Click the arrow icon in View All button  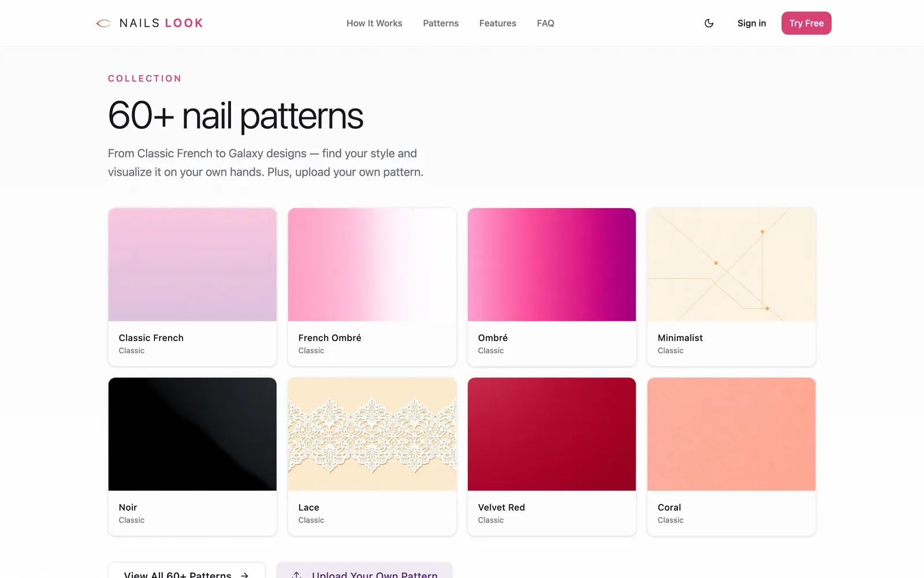click(244, 575)
